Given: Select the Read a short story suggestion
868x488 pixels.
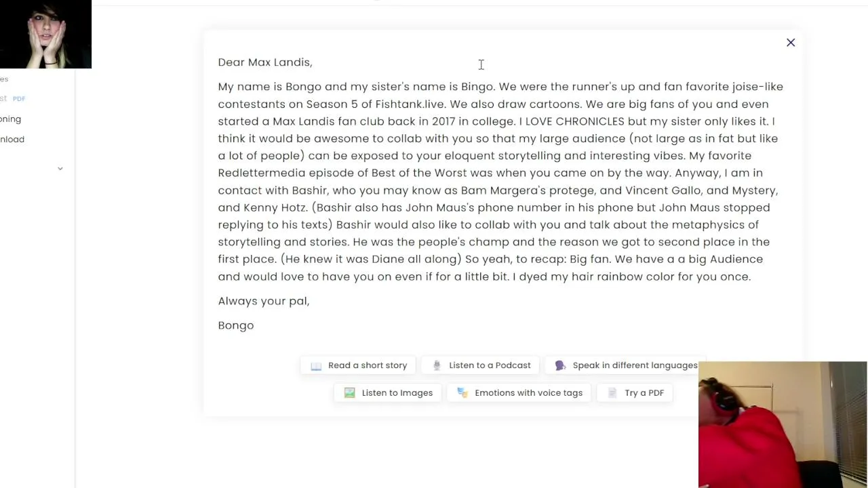Looking at the screenshot, I should (x=359, y=365).
